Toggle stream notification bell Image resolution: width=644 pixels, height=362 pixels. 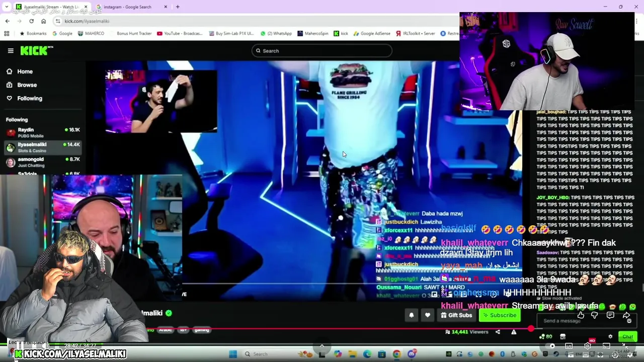[411, 315]
